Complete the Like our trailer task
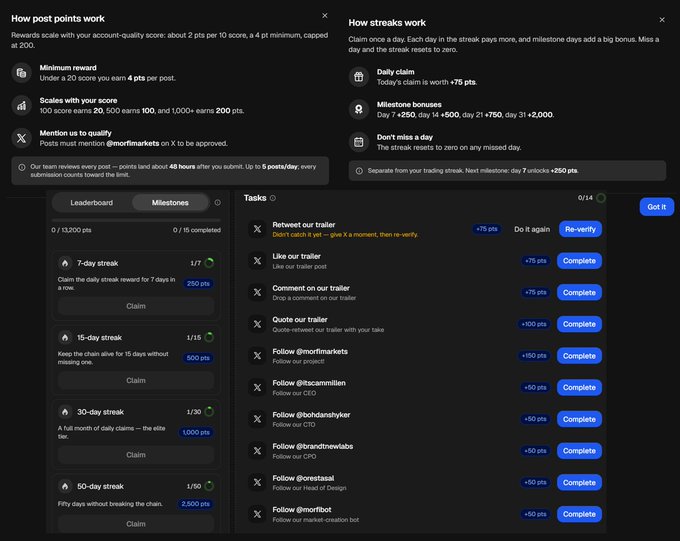 (579, 261)
